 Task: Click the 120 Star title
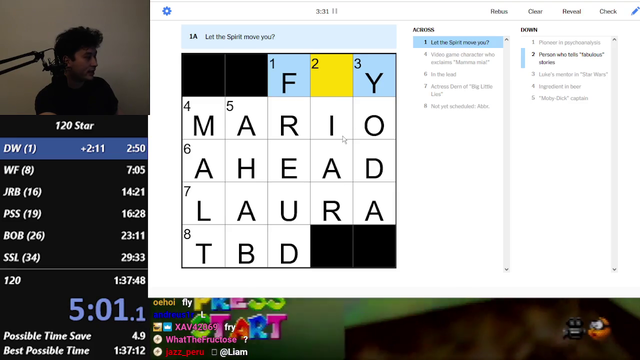[x=74, y=126]
